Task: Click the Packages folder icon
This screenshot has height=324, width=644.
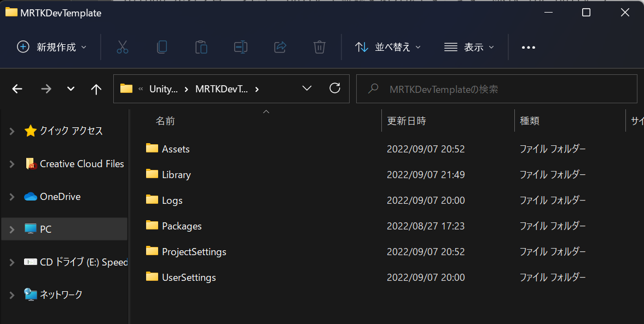Action: [x=152, y=225]
